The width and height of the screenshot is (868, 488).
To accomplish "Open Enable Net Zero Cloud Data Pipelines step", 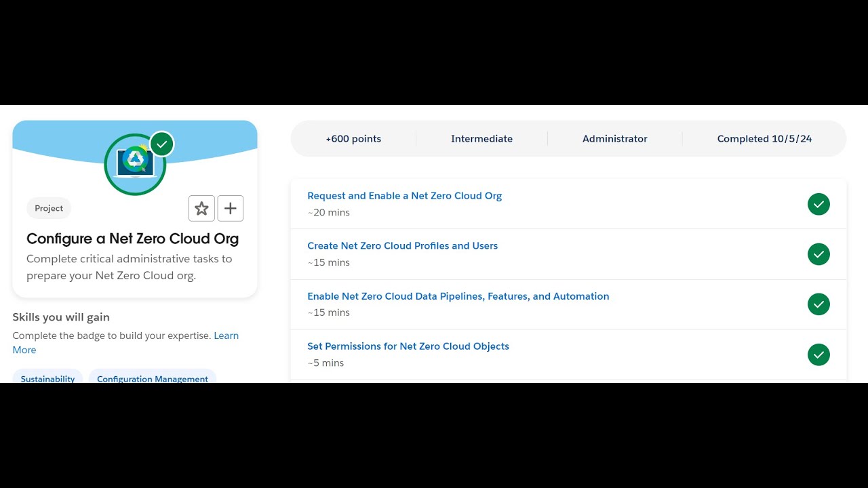I will [x=458, y=296].
